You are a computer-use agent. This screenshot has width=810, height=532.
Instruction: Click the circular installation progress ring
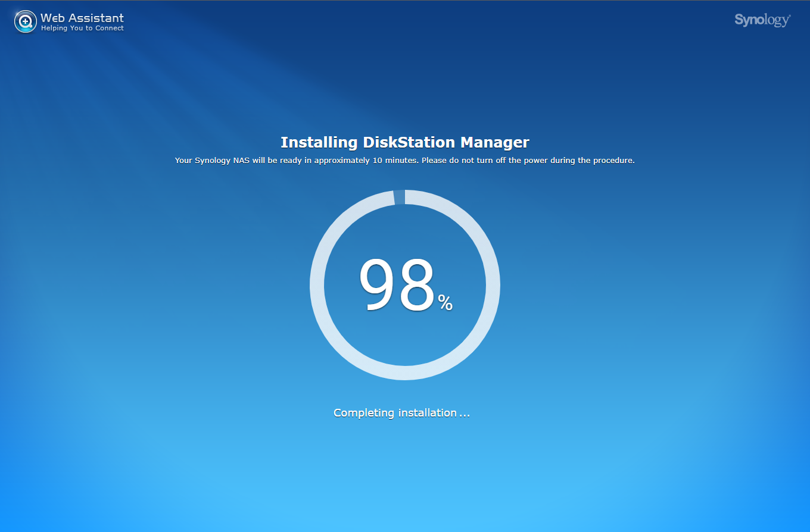[405, 285]
